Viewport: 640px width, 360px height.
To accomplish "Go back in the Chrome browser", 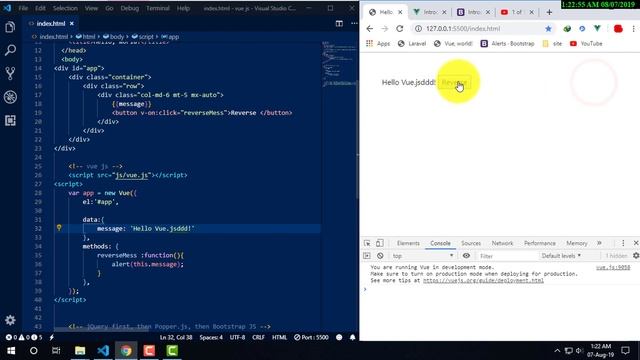I will coord(369,29).
